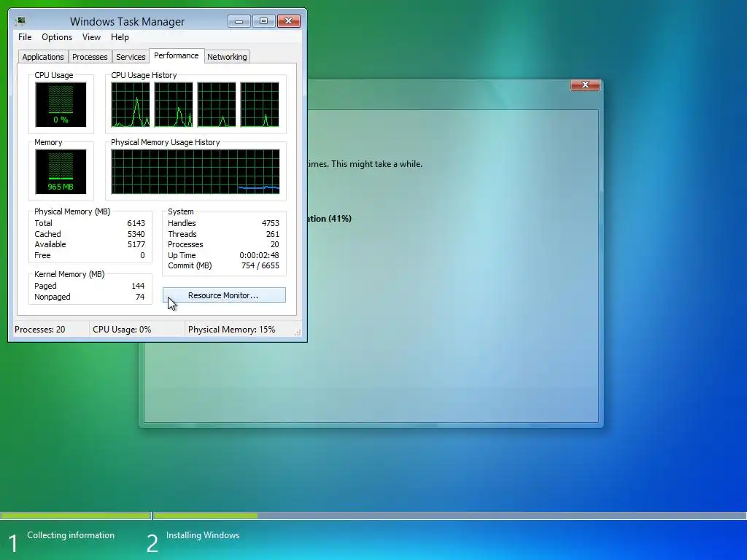The width and height of the screenshot is (747, 560).
Task: Click the first CPU Usage History graph
Action: [131, 105]
